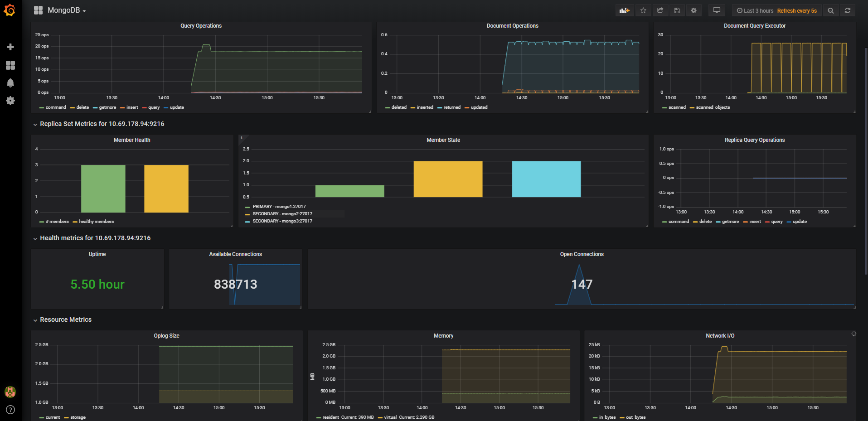Save the dashboard using the floppy icon

(677, 10)
